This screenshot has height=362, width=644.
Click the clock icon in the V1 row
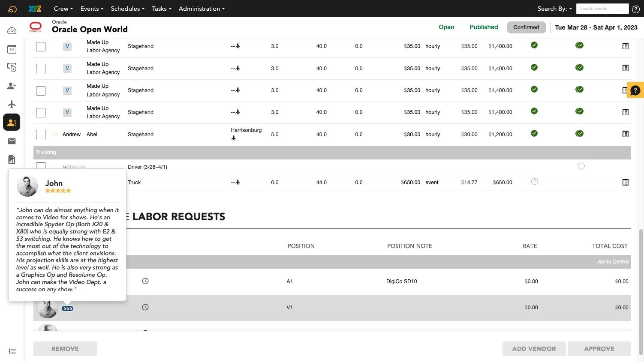pyautogui.click(x=145, y=307)
